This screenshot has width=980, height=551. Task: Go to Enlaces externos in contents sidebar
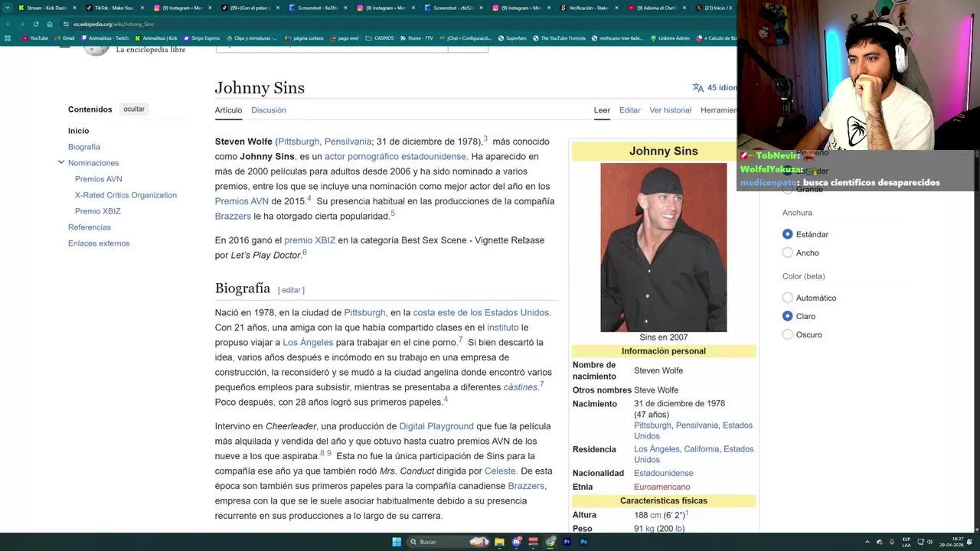99,243
